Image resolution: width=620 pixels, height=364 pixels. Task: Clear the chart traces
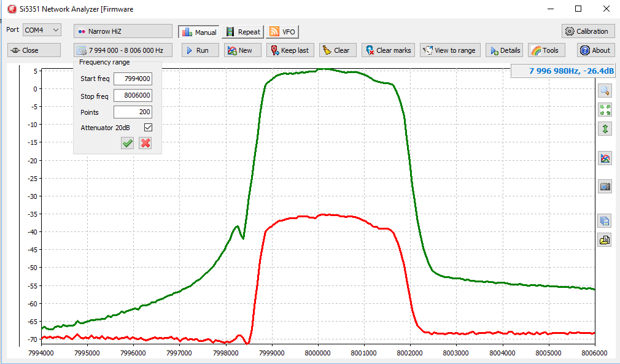click(x=338, y=50)
